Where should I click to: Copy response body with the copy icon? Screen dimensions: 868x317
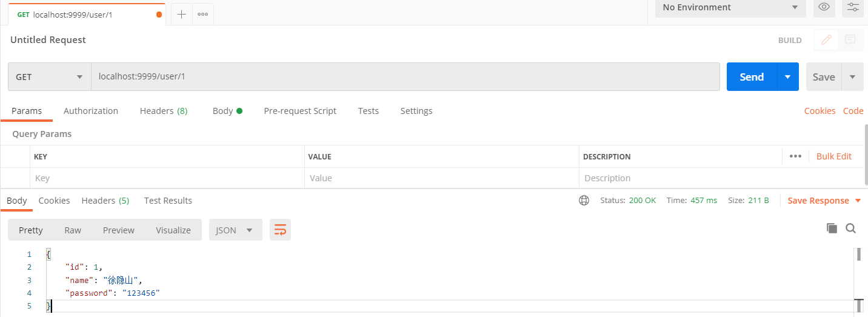pos(832,229)
